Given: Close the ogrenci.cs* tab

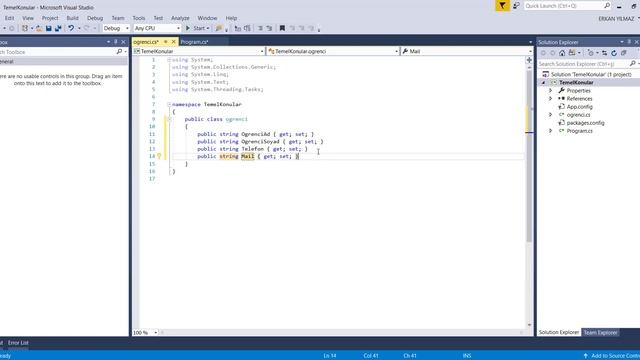Looking at the screenshot, I should (x=173, y=42).
